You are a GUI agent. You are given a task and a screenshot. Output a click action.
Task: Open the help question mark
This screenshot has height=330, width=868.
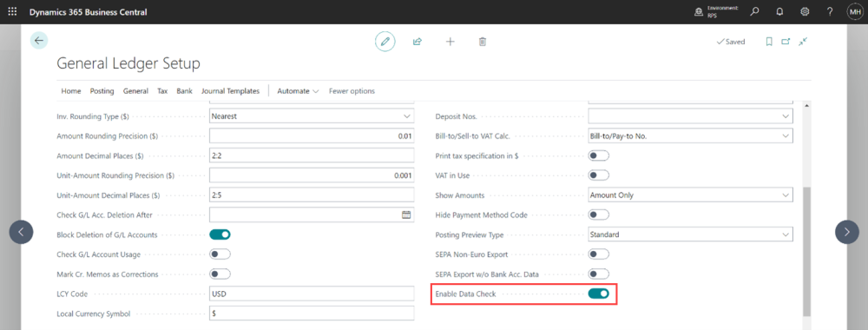(x=830, y=11)
